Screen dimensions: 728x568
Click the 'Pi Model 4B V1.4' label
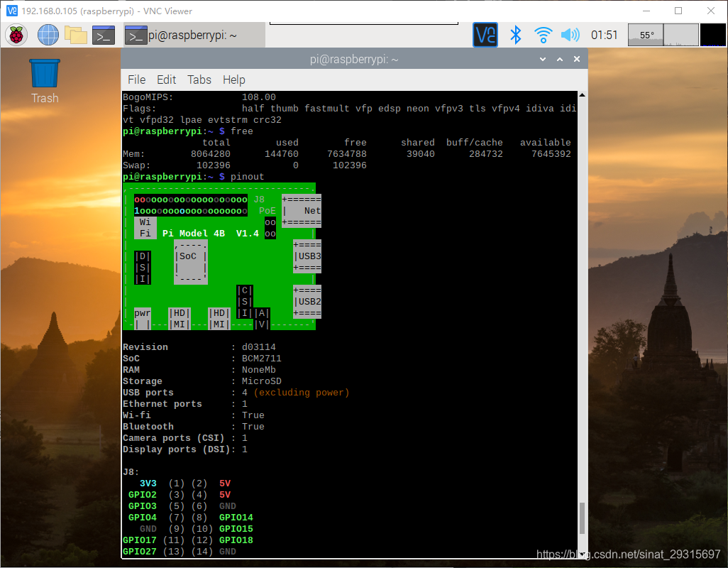[210, 233]
